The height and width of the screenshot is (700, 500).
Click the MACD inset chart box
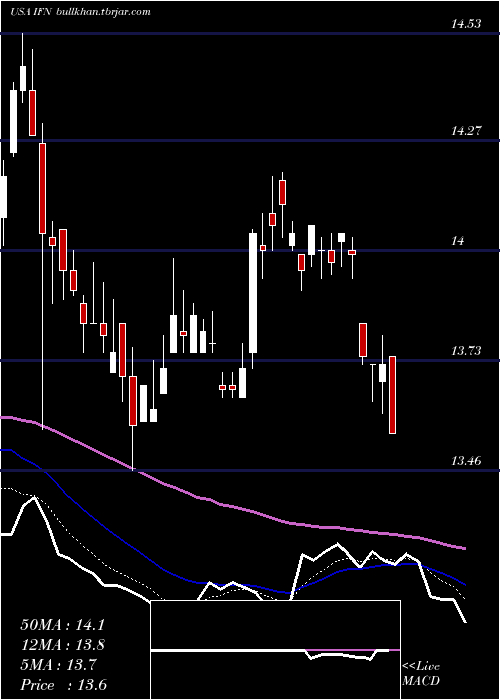pos(275,650)
